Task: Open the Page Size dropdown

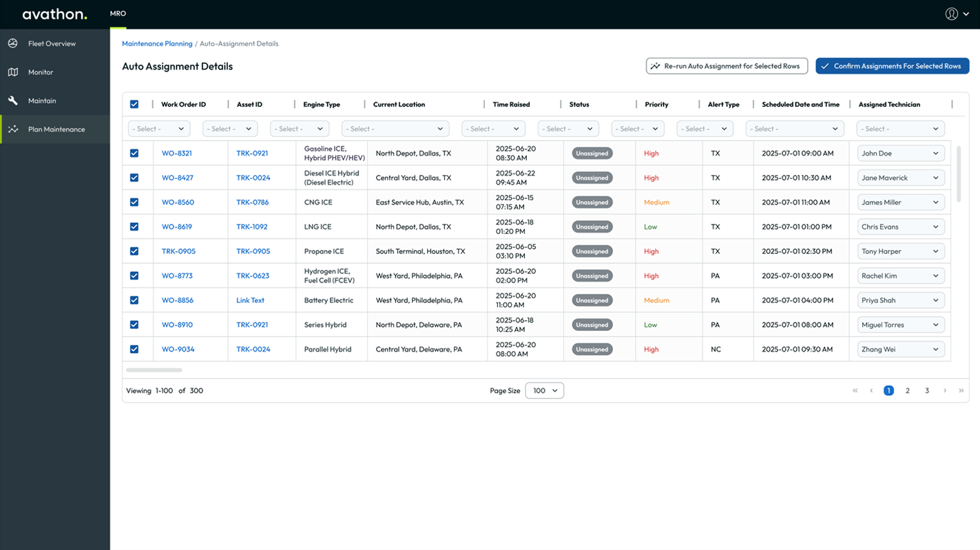Action: 544,391
